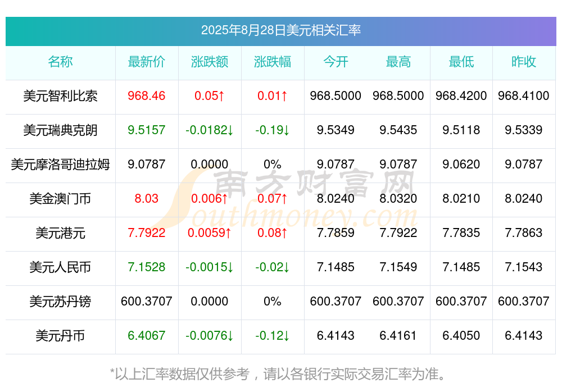This screenshot has width=562, height=392.
Task: Click the percent change -0.19↓
Action: coord(273,130)
